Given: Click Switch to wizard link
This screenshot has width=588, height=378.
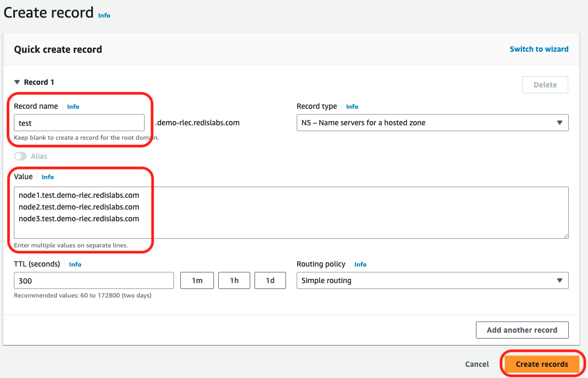Looking at the screenshot, I should (539, 49).
